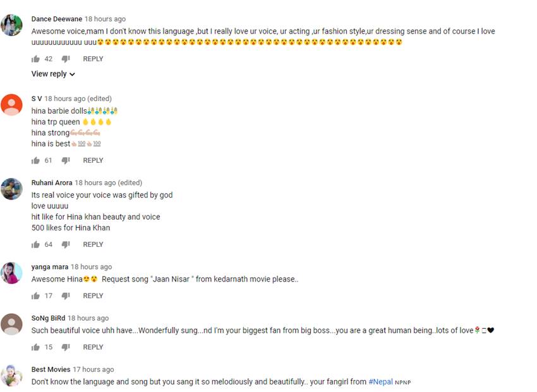The height and width of the screenshot is (392, 537).
Task: Click SoNg BiRd's profile avatar
Action: 11,324
